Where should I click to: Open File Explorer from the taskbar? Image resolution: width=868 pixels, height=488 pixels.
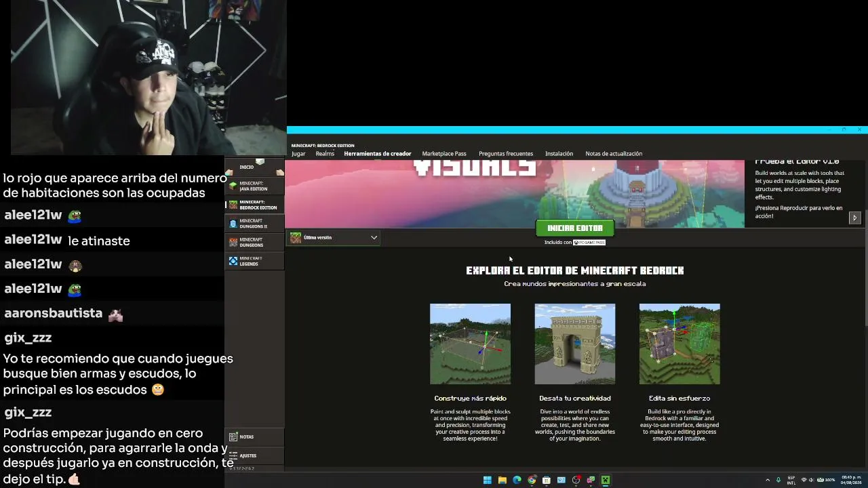point(502,480)
